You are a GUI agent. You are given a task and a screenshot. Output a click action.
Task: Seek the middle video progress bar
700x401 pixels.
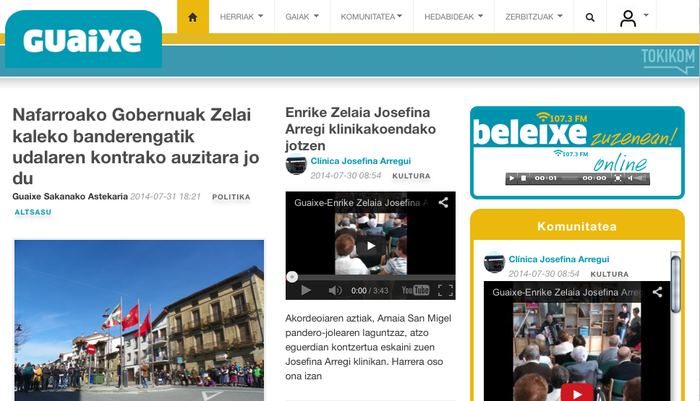point(371,277)
